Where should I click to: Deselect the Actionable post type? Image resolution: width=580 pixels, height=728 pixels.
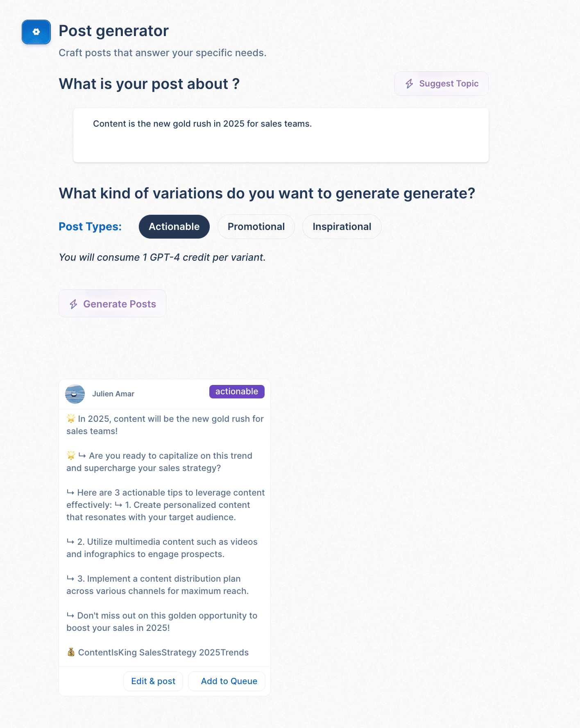point(174,227)
